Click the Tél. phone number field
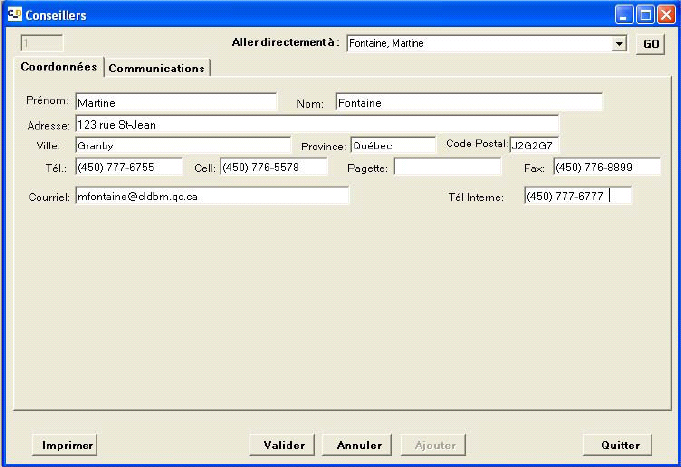Image resolution: width=681 pixels, height=467 pixels. (129, 167)
